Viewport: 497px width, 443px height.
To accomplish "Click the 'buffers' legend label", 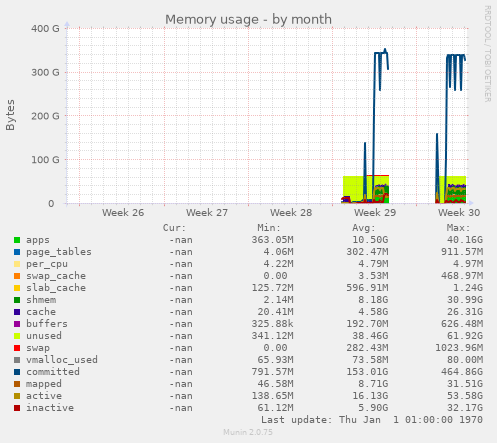I will 47,324.
